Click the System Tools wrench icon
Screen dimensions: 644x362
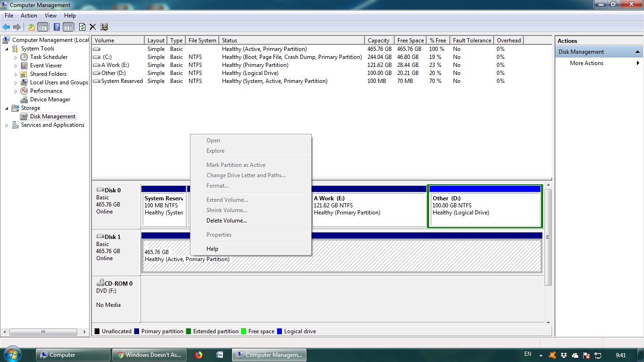coord(16,49)
